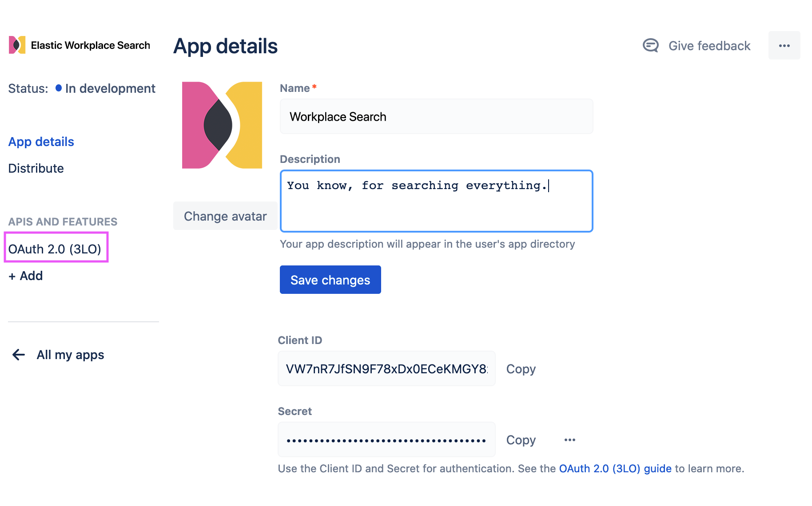Image resolution: width=812 pixels, height=506 pixels.
Task: Click the Client ID text field
Action: pyautogui.click(x=386, y=369)
